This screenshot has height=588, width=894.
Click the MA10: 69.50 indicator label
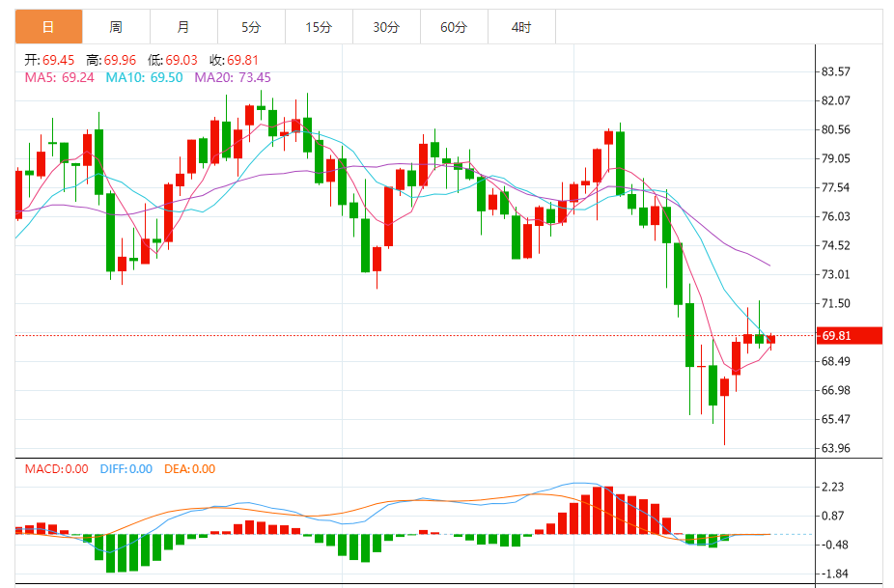pyautogui.click(x=144, y=77)
